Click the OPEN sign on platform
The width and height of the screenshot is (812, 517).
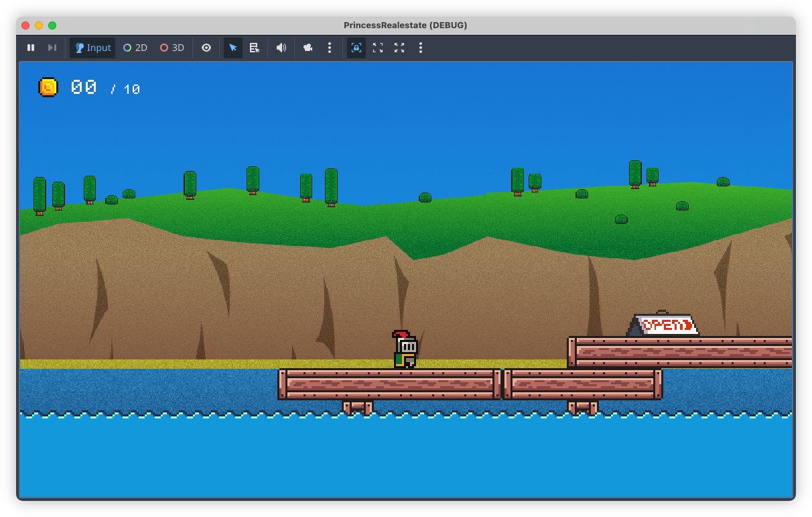pyautogui.click(x=663, y=324)
